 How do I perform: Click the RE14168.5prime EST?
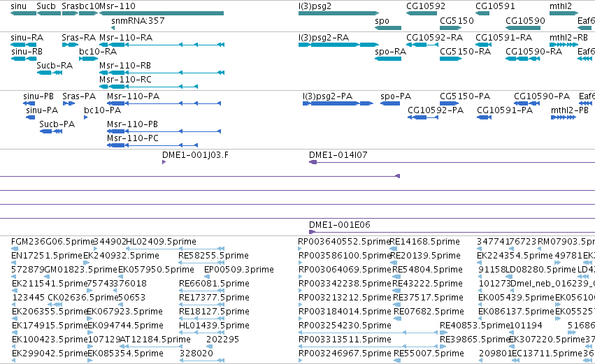coord(394,249)
